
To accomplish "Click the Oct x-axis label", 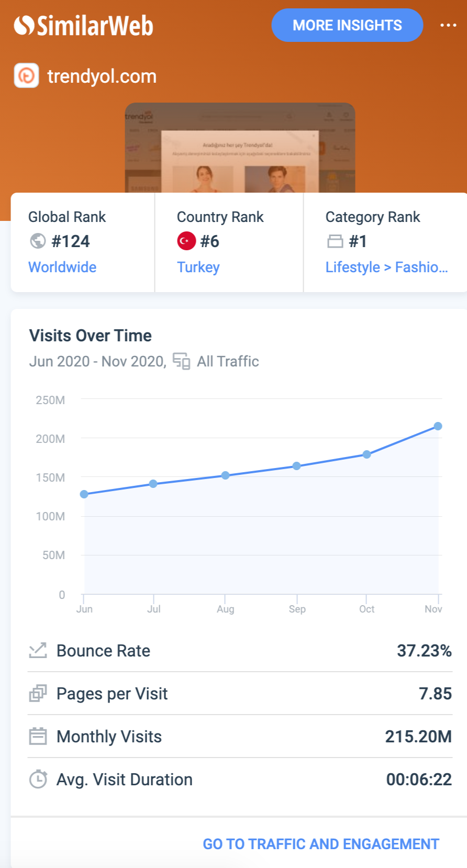I will click(366, 609).
